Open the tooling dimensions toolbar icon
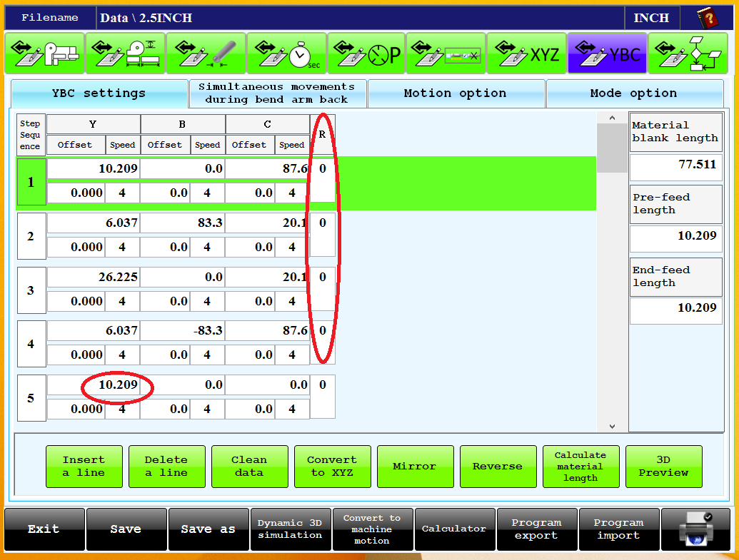The height and width of the screenshot is (560, 739). [x=125, y=54]
